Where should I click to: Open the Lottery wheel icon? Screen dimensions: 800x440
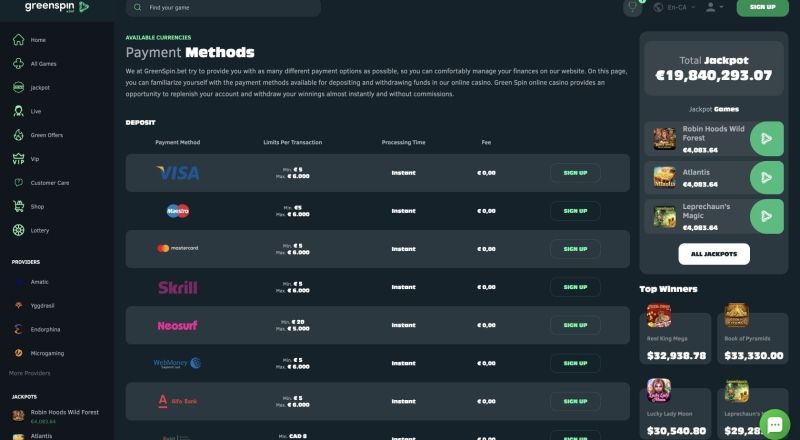pos(18,230)
